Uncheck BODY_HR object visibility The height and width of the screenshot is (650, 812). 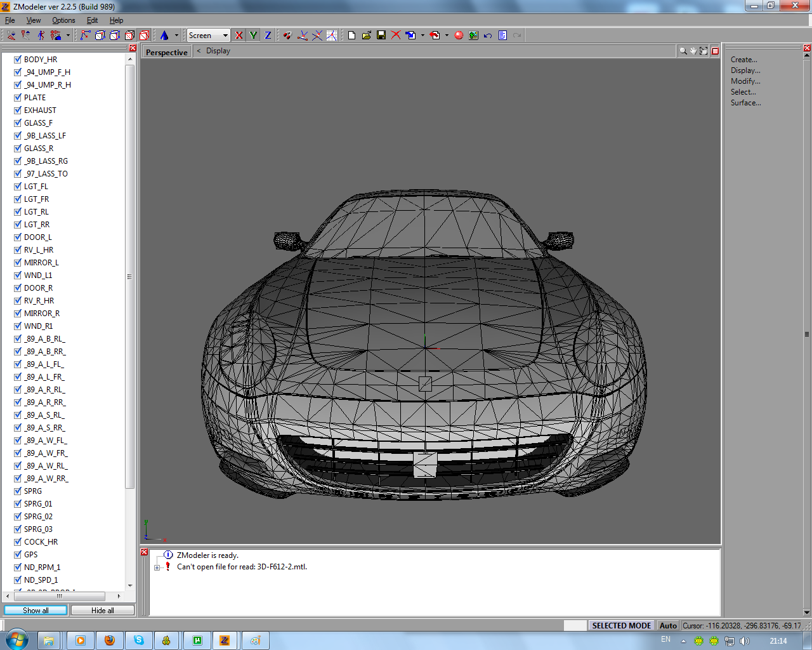tap(18, 59)
